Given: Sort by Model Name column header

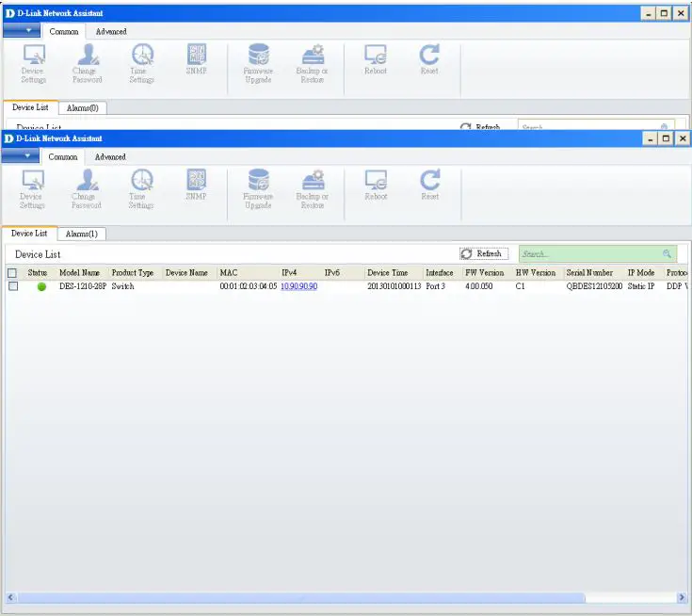Looking at the screenshot, I should pos(79,273).
